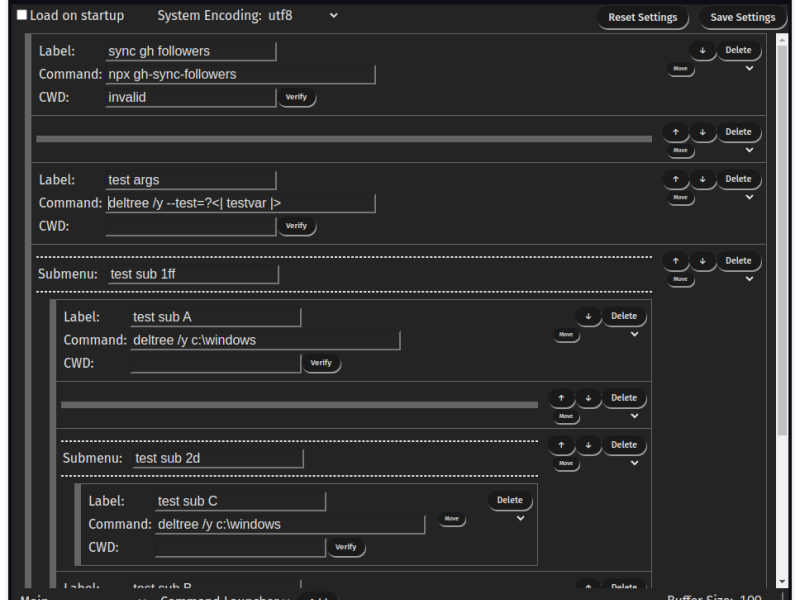Open move-target dropdown for test args entry

[x=749, y=197]
